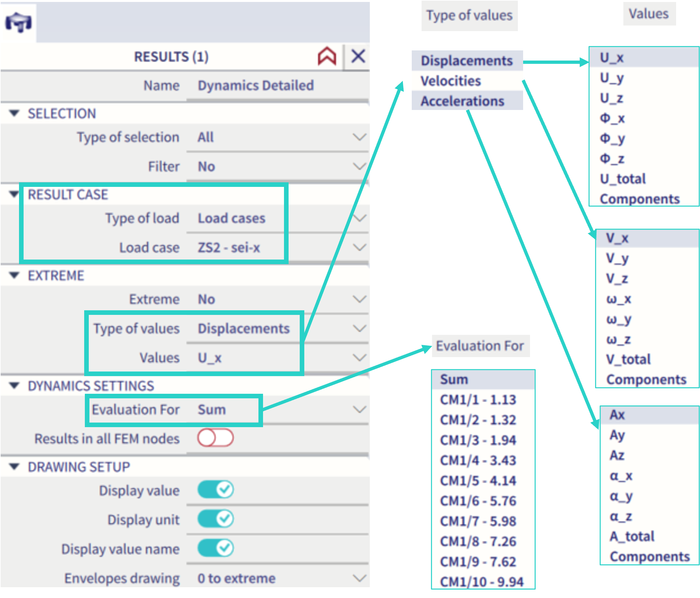
Task: Edit the Name field Dynamics Detailed
Action: 277,85
